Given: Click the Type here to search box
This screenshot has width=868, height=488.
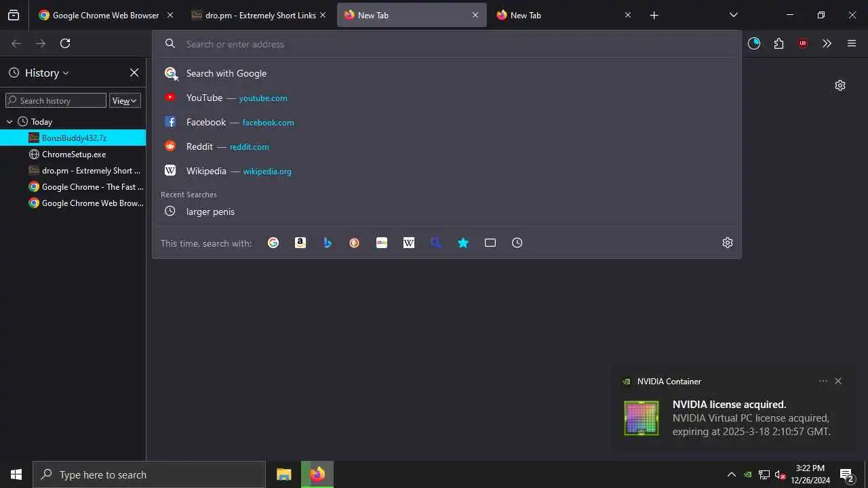Looking at the screenshot, I should click(x=149, y=474).
